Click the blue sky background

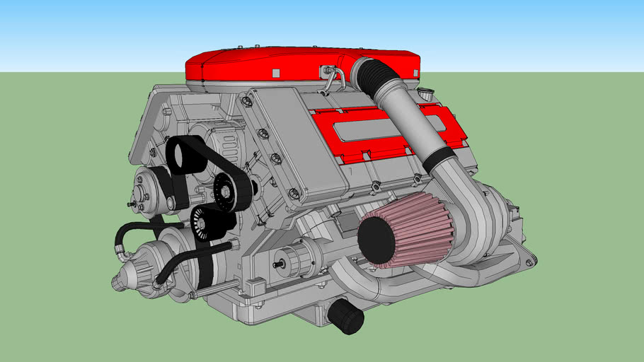point(106,35)
